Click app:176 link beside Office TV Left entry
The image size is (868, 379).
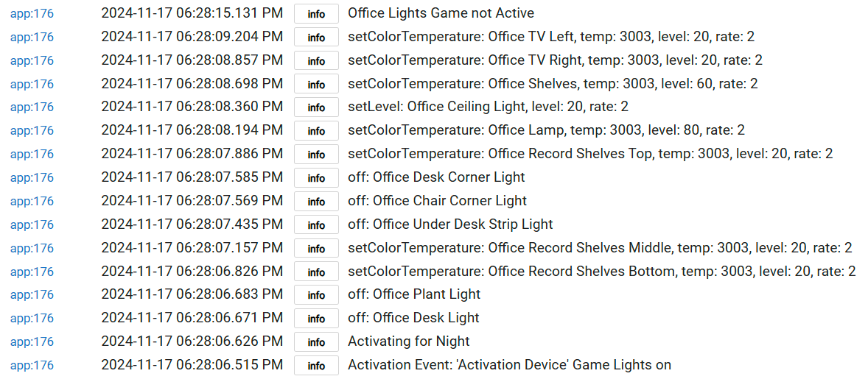coord(32,37)
